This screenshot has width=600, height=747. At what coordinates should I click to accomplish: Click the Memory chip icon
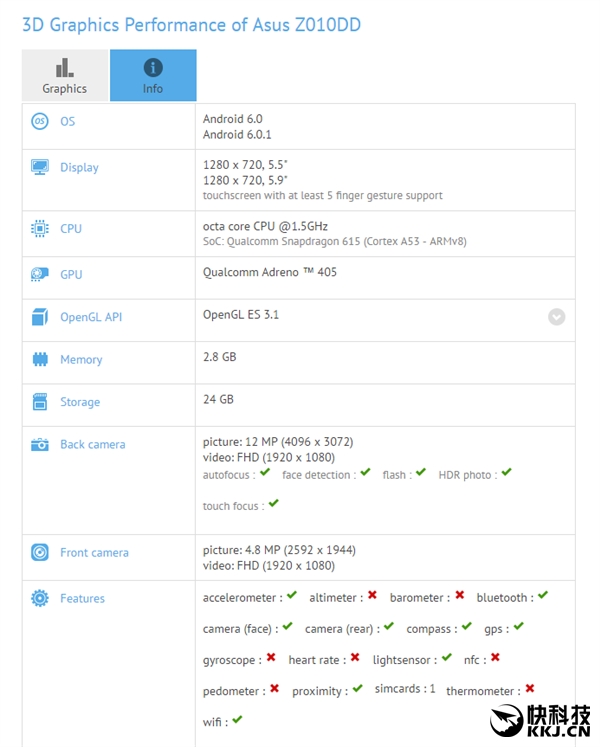pos(40,359)
